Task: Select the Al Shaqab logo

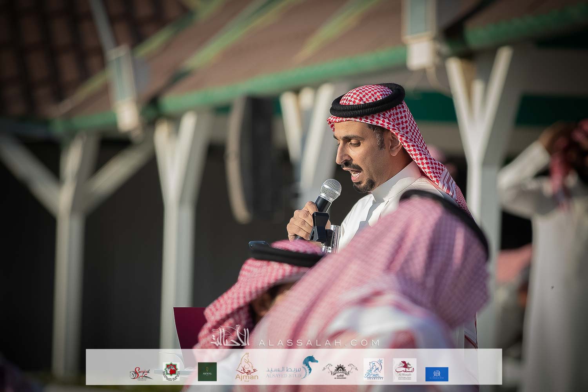Action: [x=405, y=370]
